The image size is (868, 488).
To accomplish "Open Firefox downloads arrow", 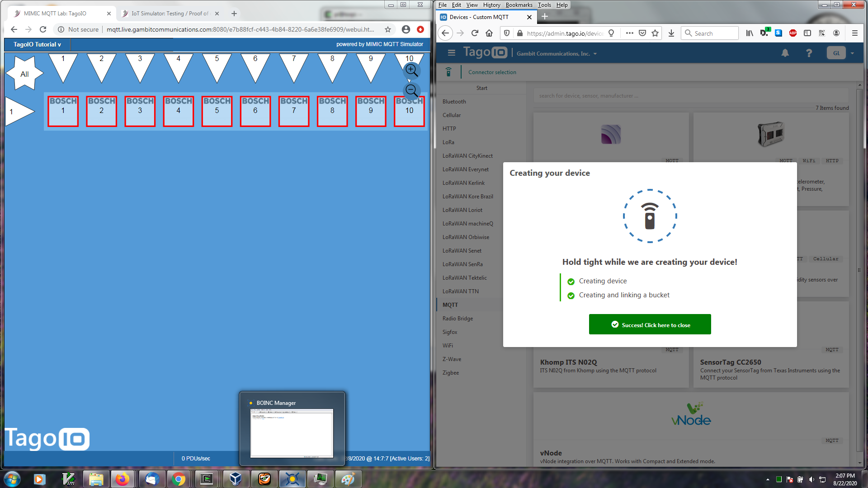I will point(671,33).
